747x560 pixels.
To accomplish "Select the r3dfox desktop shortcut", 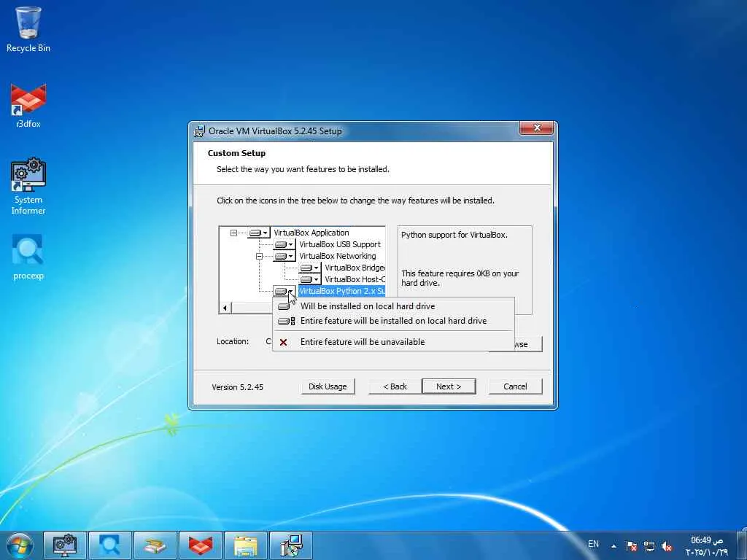I will [x=28, y=105].
